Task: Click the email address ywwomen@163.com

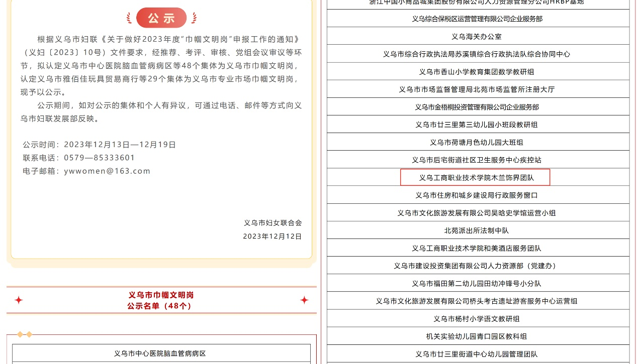Action: point(107,171)
